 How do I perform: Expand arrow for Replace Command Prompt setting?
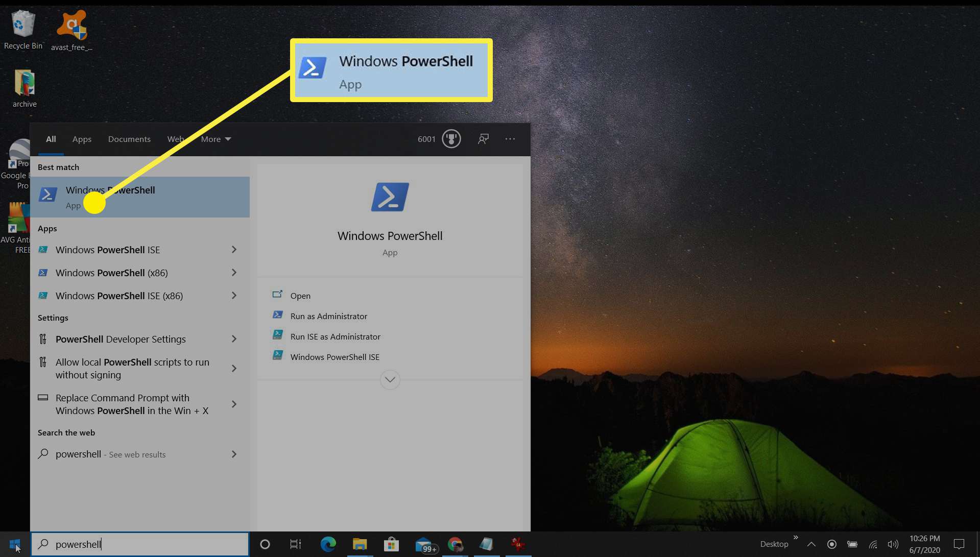point(234,404)
